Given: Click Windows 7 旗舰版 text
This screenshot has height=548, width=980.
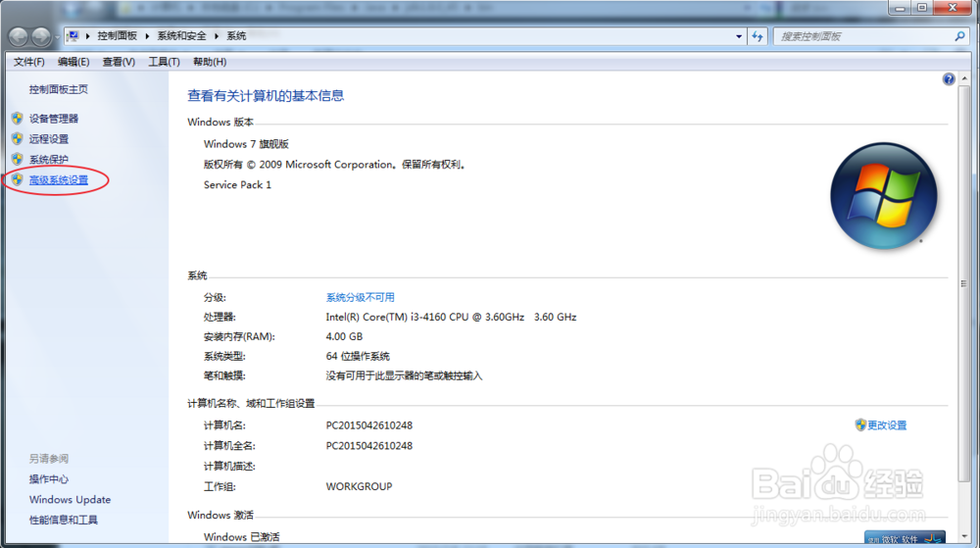Looking at the screenshot, I should tap(246, 144).
